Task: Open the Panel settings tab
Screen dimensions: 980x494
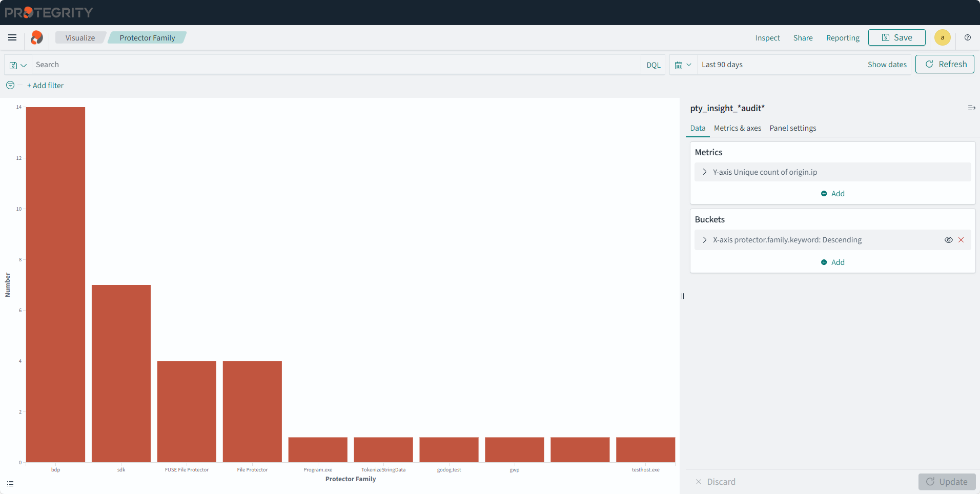Action: pos(792,128)
